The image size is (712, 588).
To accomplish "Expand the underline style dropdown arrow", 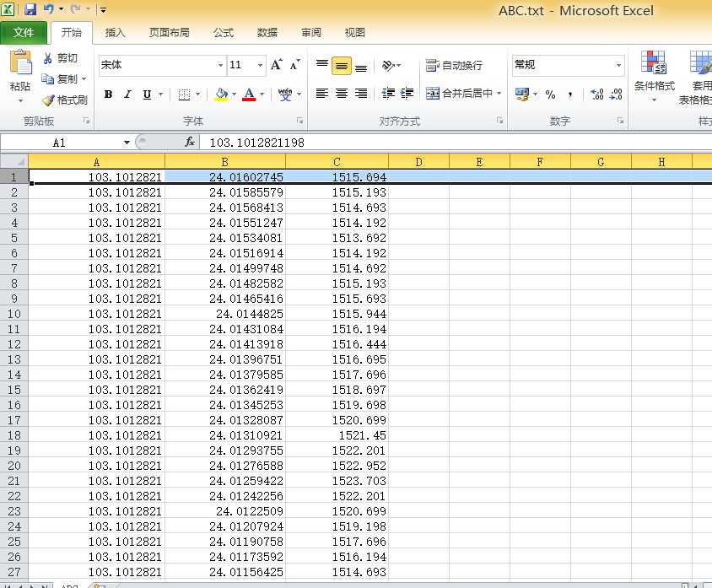I will pos(161,94).
